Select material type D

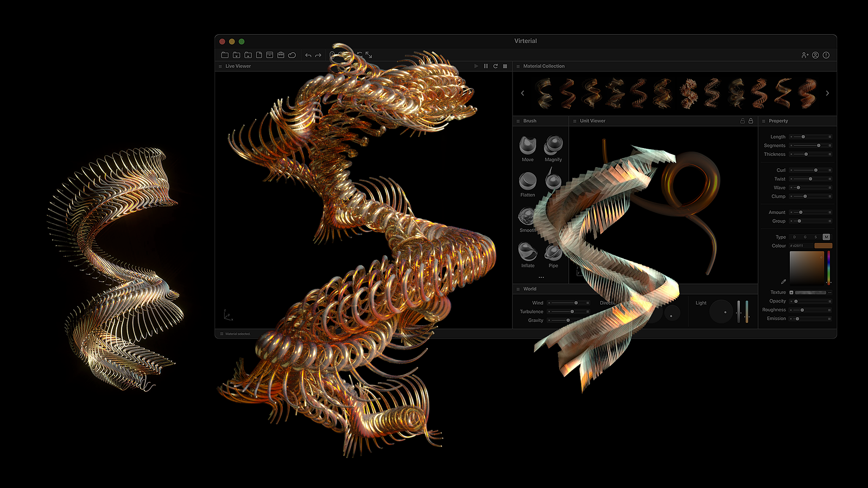click(794, 237)
